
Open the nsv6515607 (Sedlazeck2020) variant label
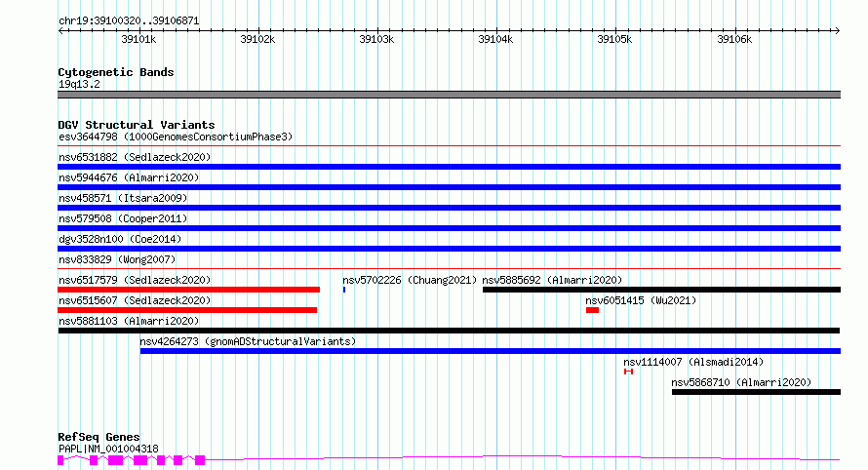point(135,300)
